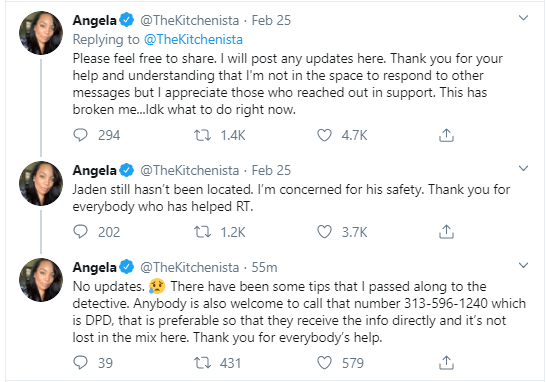Open Angela's profile picture on the 55m tweet
This screenshot has height=382, width=546.
[41, 280]
